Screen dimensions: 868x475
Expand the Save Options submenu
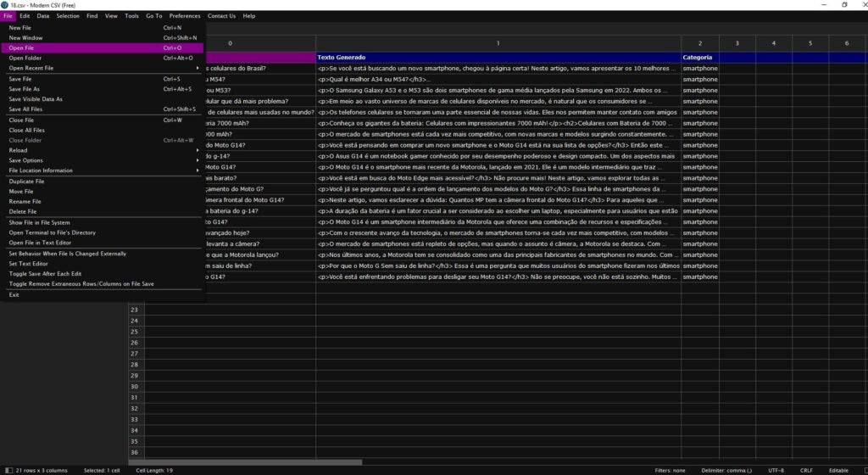[x=102, y=160]
